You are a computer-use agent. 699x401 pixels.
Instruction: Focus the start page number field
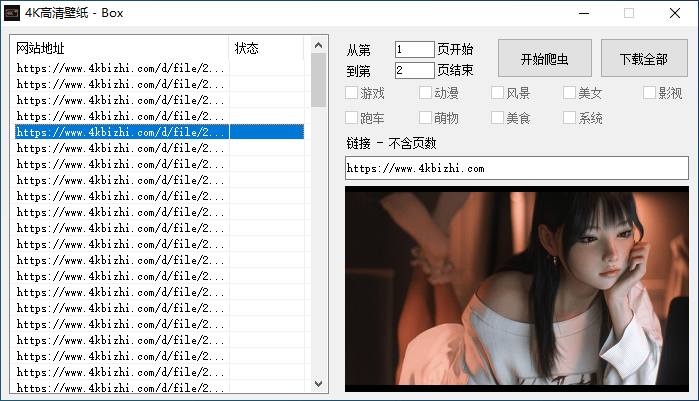point(414,49)
